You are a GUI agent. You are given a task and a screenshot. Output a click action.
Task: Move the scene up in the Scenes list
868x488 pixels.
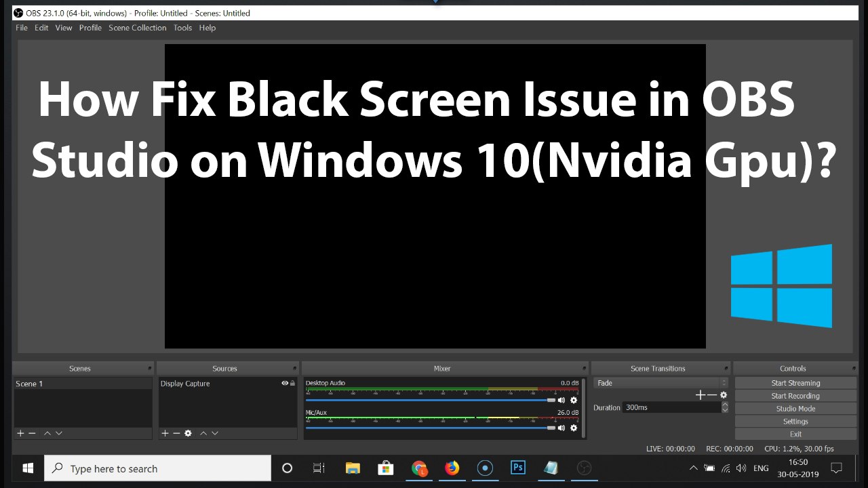point(47,433)
